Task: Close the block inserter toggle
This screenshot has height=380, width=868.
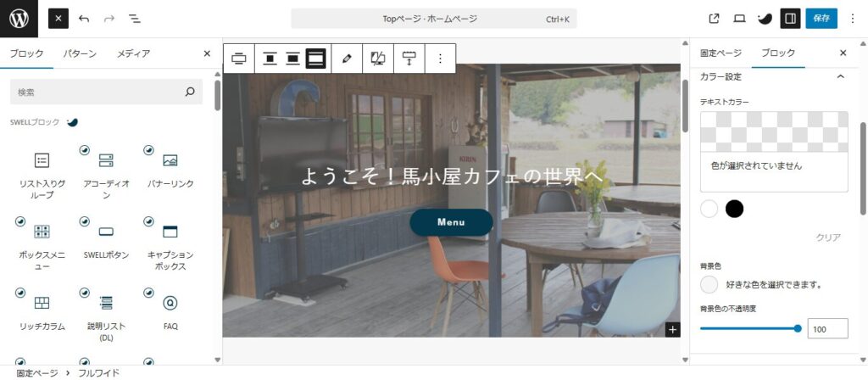Action: [x=58, y=19]
